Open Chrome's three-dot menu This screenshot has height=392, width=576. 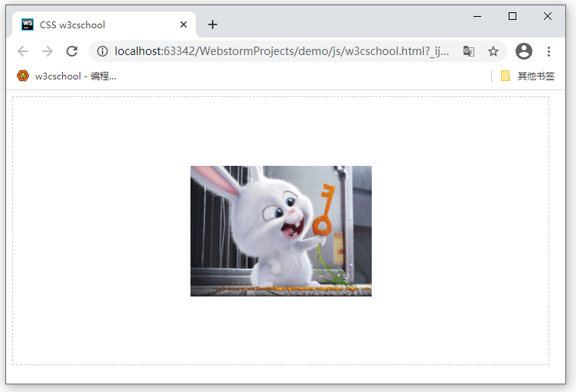point(548,51)
